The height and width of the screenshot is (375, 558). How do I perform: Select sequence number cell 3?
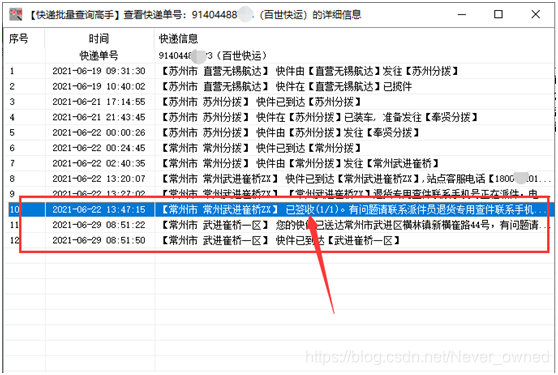(12, 102)
